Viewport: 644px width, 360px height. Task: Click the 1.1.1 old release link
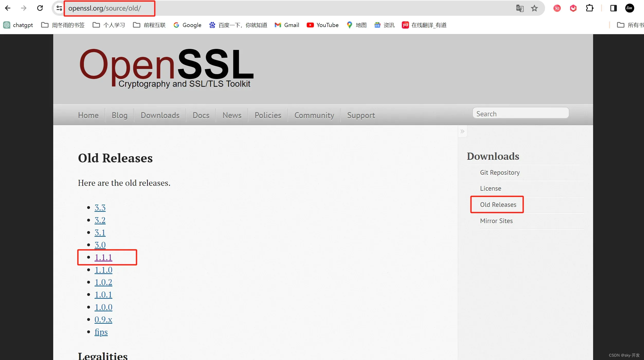click(x=103, y=257)
